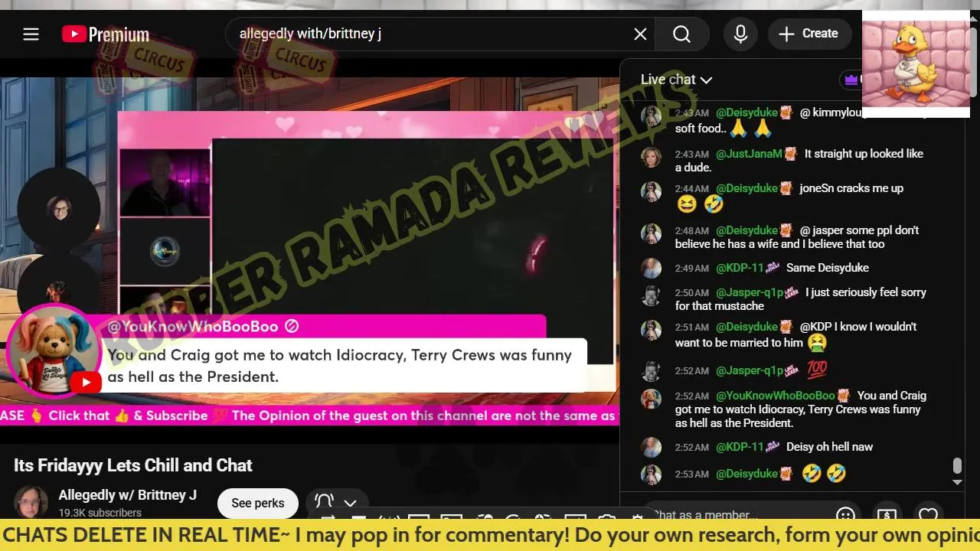The height and width of the screenshot is (551, 980).
Task: Expand the Live chat mode dropdown
Action: pos(677,80)
